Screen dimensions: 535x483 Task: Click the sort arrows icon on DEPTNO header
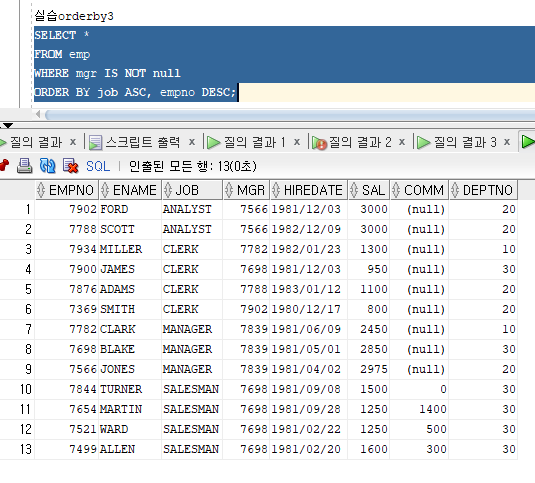[455, 190]
